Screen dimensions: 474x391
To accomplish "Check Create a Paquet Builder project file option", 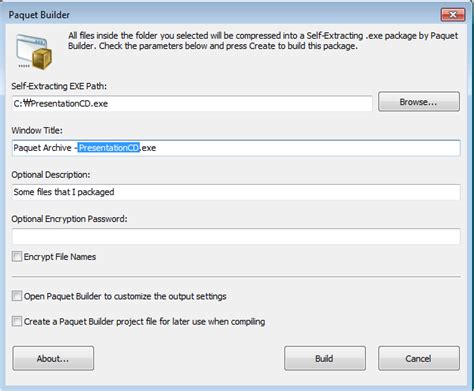I will point(17,321).
